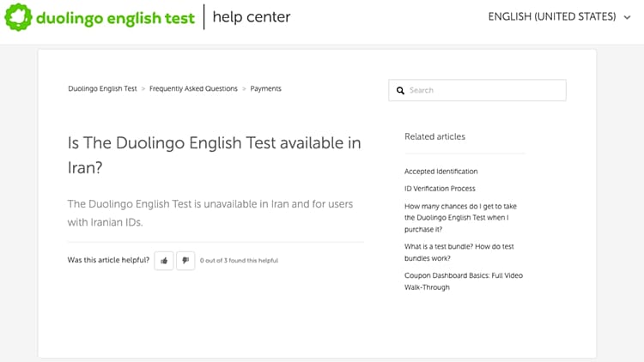Image resolution: width=644 pixels, height=362 pixels.
Task: Open Frequently Asked Questions breadcrumb
Action: pos(193,88)
